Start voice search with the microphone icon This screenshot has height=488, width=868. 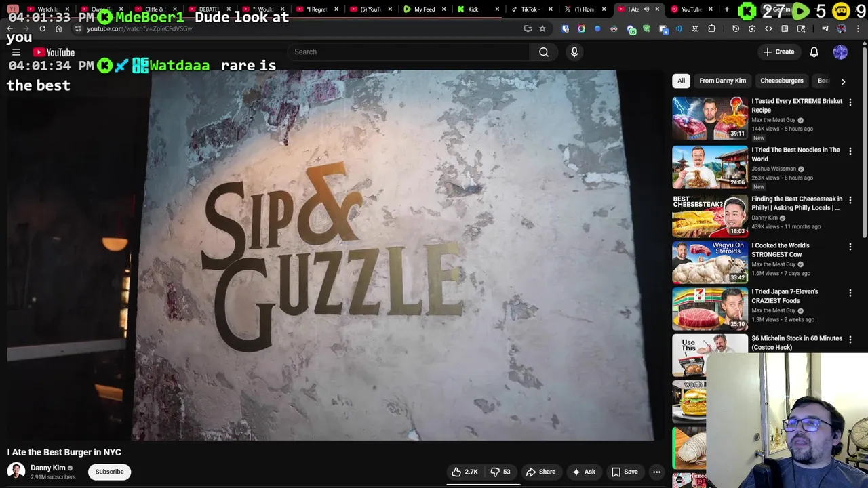click(574, 52)
